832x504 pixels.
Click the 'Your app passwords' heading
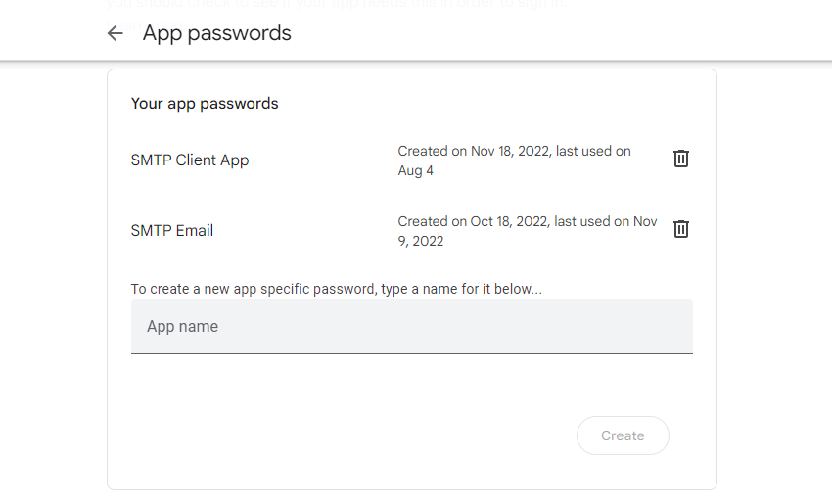[x=205, y=103]
